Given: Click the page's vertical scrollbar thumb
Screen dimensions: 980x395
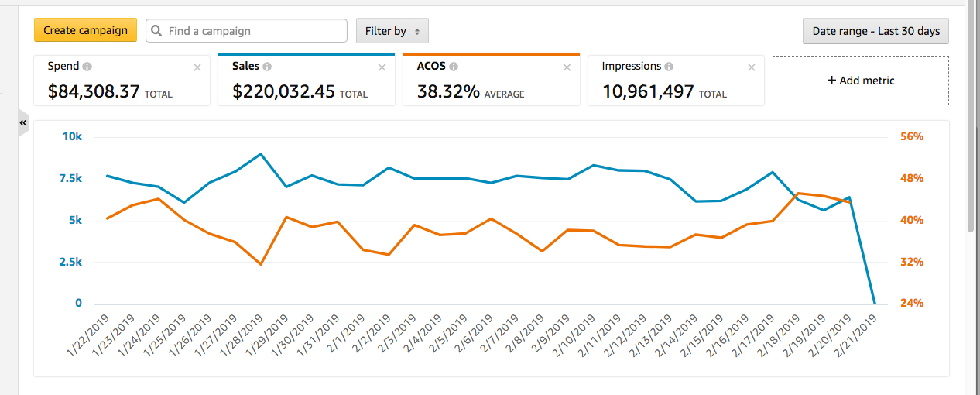Looking at the screenshot, I should 971,116.
